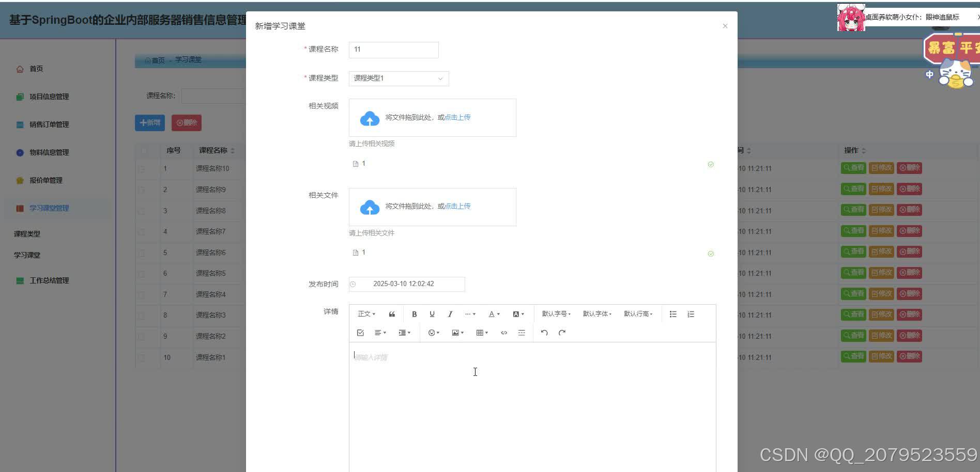980x472 pixels.
Task: Click the uploaded related file icon labeled 1
Action: [356, 253]
